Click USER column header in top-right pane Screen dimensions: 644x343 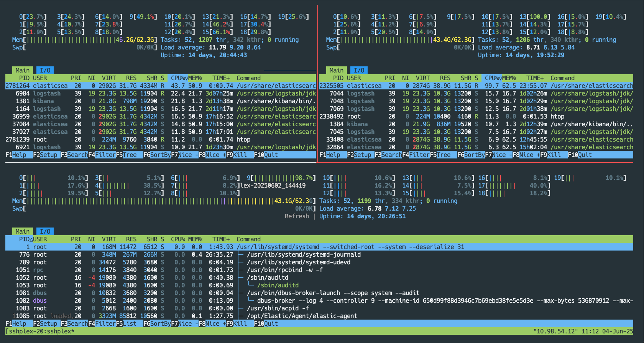[354, 78]
